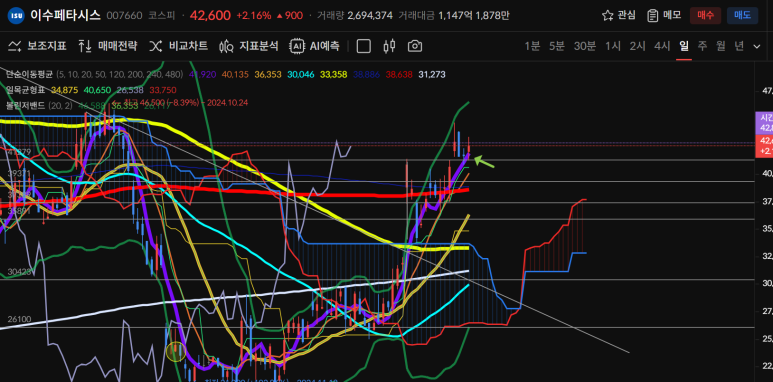Open 단순이동평균 indicator settings label
The height and width of the screenshot is (382, 773).
pyautogui.click(x=30, y=74)
